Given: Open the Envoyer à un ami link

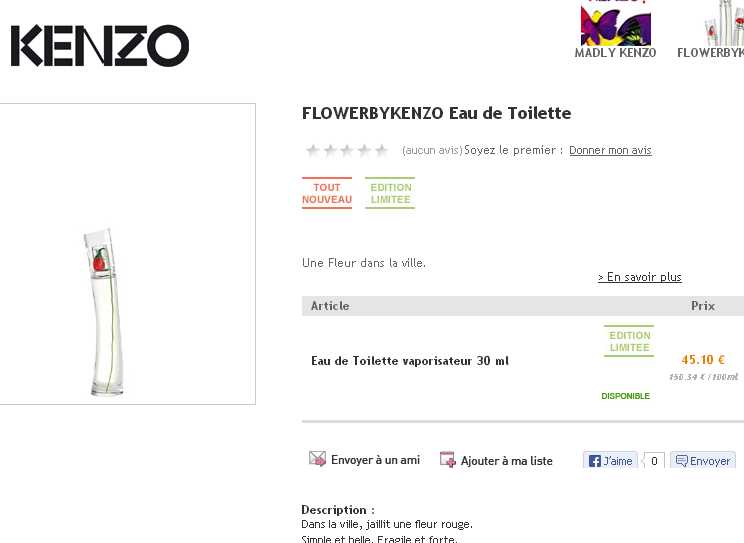Looking at the screenshot, I should tap(375, 460).
